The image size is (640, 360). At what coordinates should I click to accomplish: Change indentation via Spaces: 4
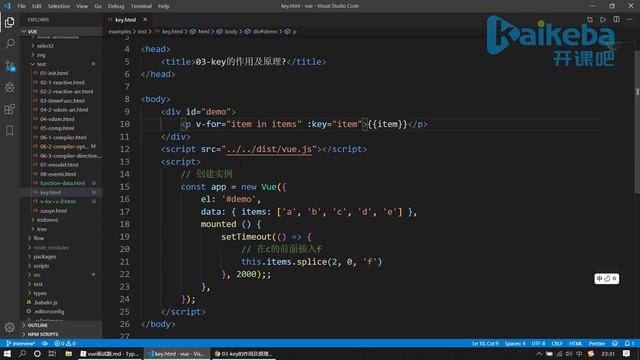(515, 343)
